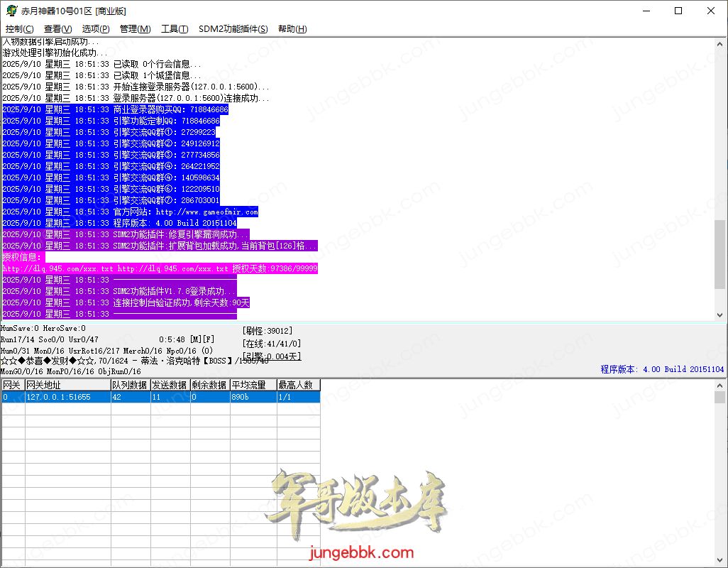Click the log scrollbar up arrow

pos(720,44)
